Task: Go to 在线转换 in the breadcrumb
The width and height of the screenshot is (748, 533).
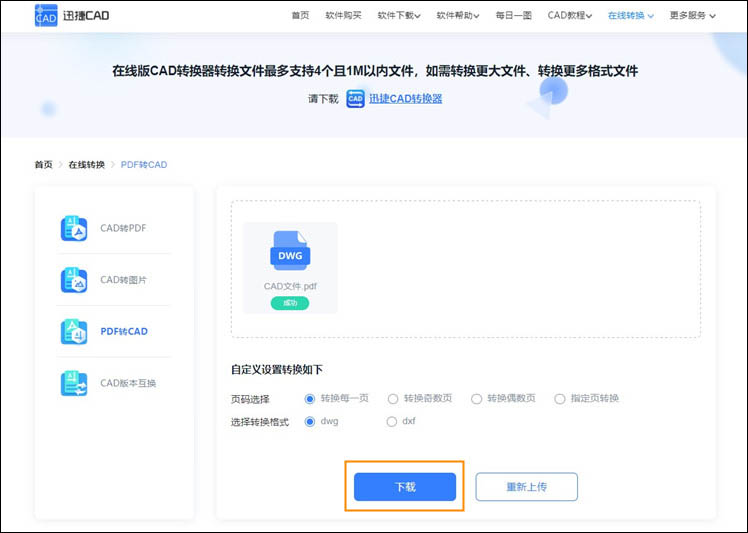Action: coord(86,165)
